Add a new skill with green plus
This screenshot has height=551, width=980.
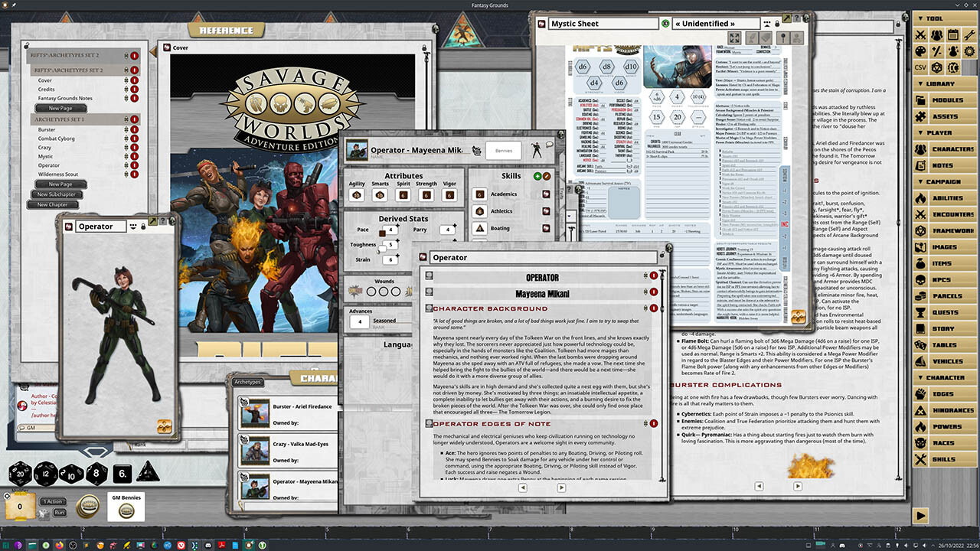click(x=537, y=176)
